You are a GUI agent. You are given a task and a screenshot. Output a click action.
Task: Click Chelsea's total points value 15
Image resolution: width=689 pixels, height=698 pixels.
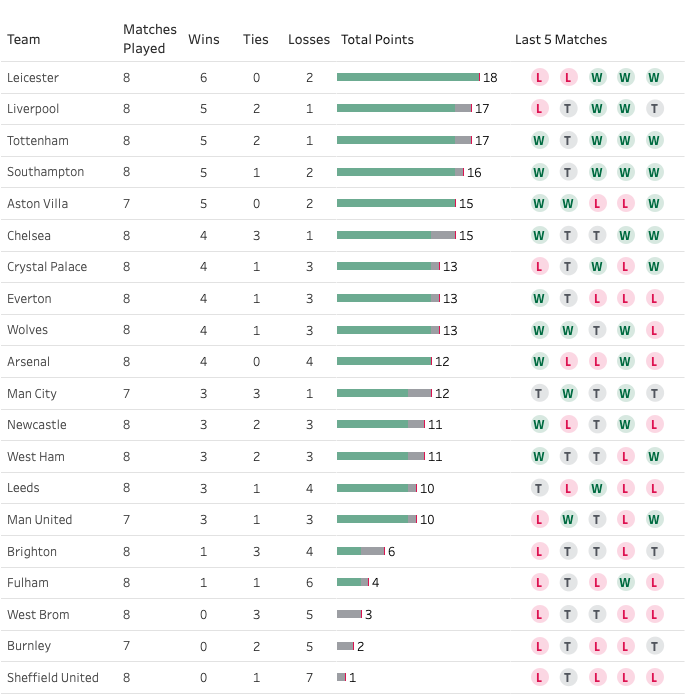point(466,236)
